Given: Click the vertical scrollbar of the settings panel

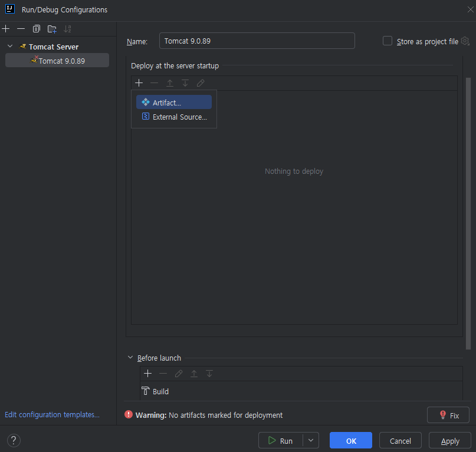Looking at the screenshot, I should tap(468, 213).
